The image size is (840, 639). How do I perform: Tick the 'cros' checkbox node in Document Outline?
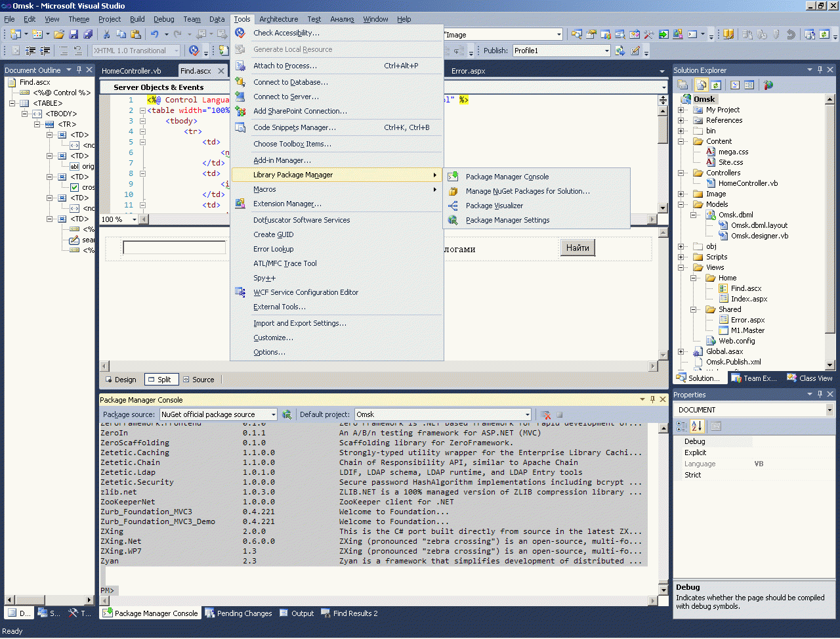coord(75,187)
